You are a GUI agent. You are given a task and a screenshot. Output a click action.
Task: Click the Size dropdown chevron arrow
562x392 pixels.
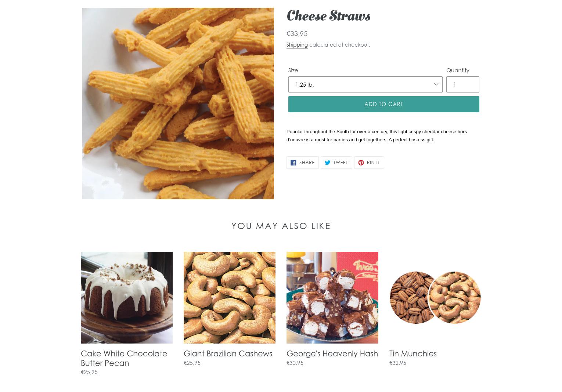(436, 84)
